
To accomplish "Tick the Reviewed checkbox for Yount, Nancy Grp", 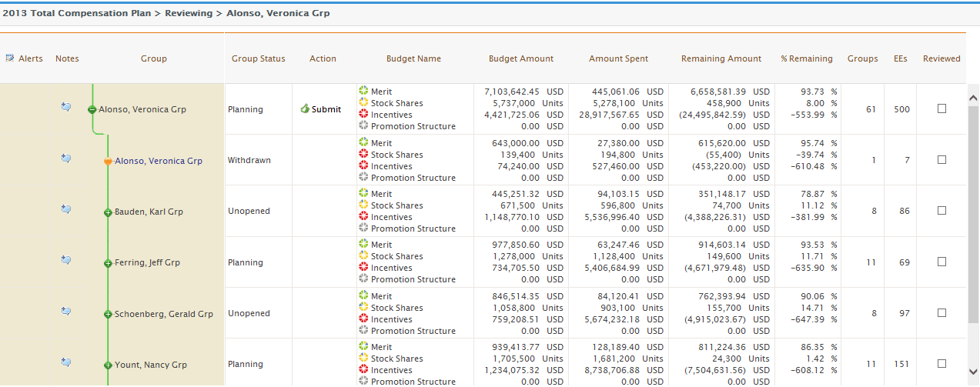I will coord(942,364).
